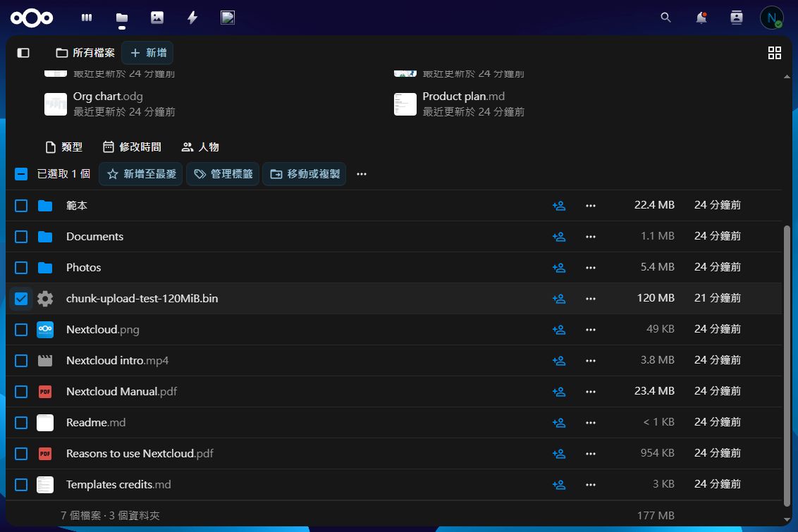
Task: Share the 範本 folder
Action: tap(559, 206)
